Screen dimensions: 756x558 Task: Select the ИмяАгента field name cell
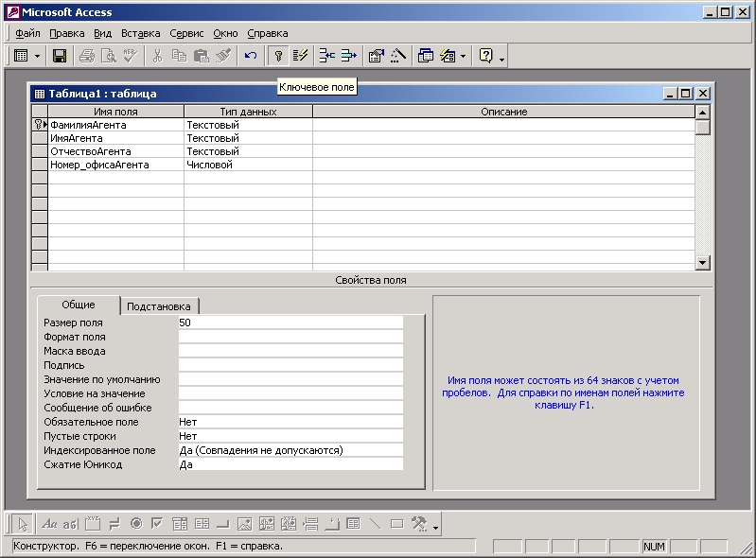(115, 138)
